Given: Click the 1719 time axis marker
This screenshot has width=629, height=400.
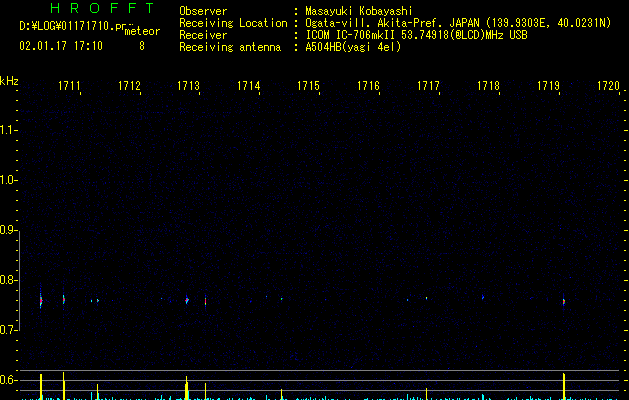Looking at the screenshot, I should (548, 86).
